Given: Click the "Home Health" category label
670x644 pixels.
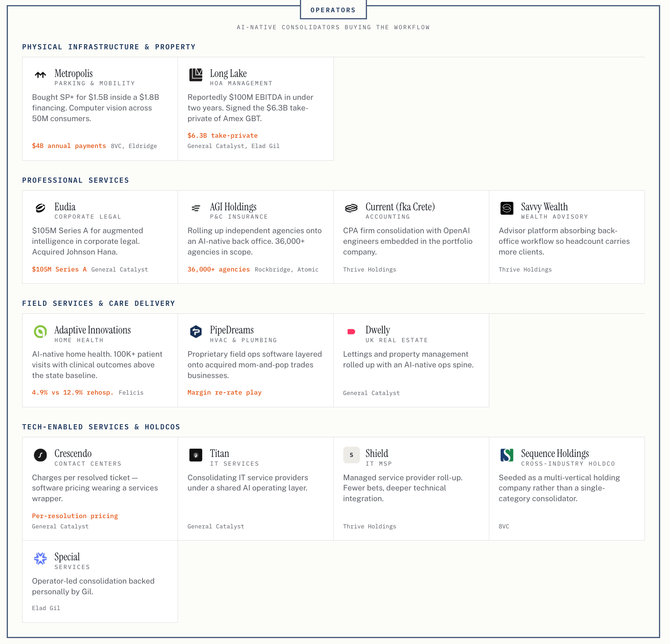Looking at the screenshot, I should pos(79,340).
